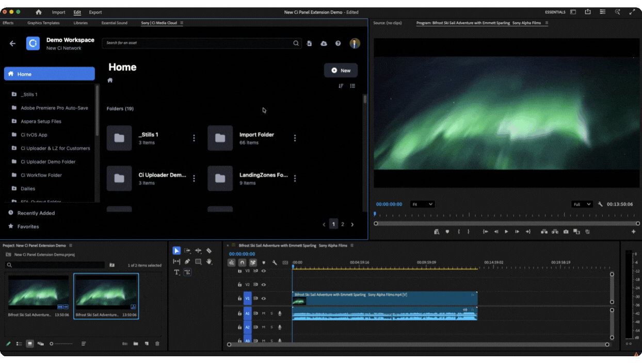The height and width of the screenshot is (364, 642).
Task: Select the Pen tool
Action: (x=187, y=261)
